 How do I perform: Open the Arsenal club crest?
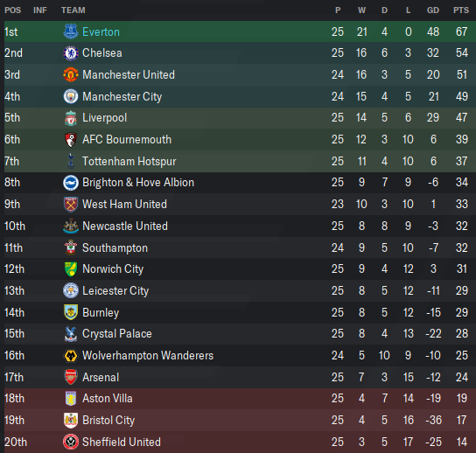pos(70,377)
